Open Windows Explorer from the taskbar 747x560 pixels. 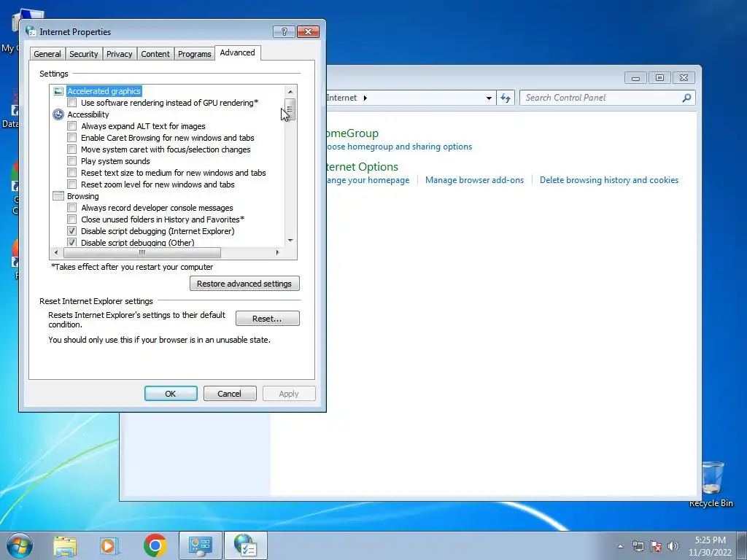pos(65,545)
